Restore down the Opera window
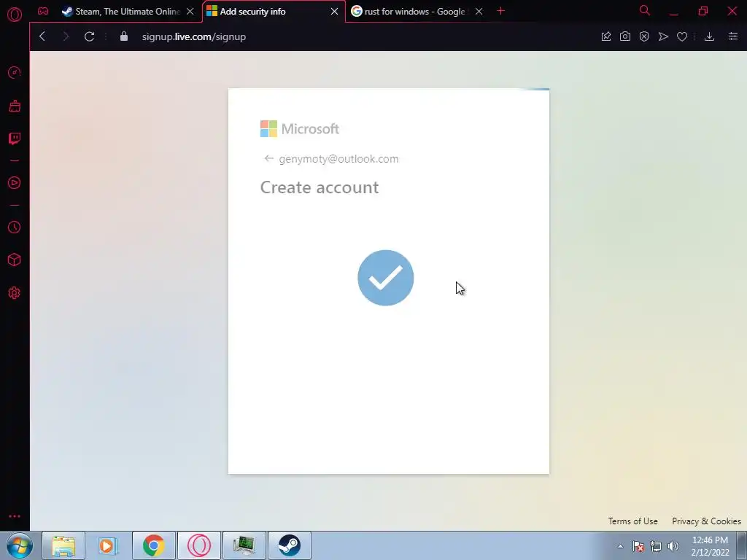Image resolution: width=747 pixels, height=560 pixels. 703,11
